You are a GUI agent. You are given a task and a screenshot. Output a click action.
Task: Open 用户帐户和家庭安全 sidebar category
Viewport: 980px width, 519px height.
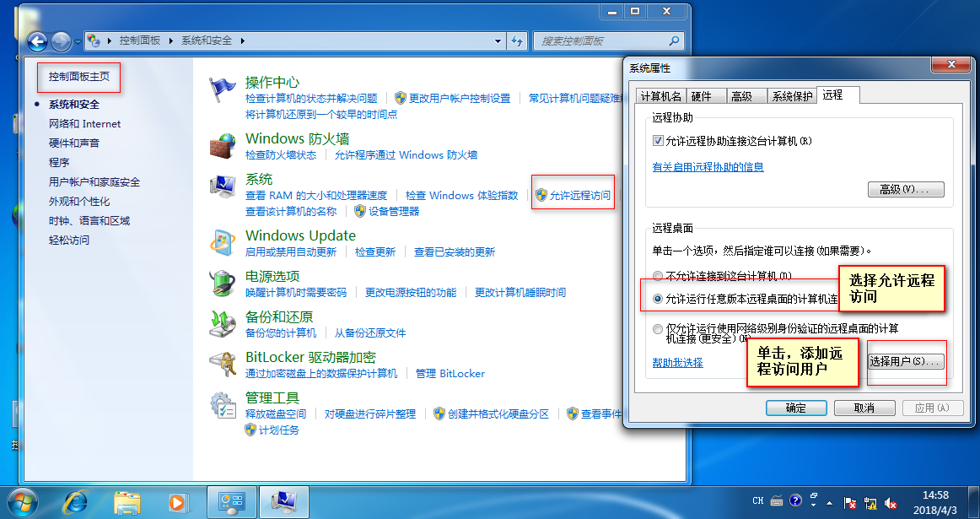click(94, 182)
